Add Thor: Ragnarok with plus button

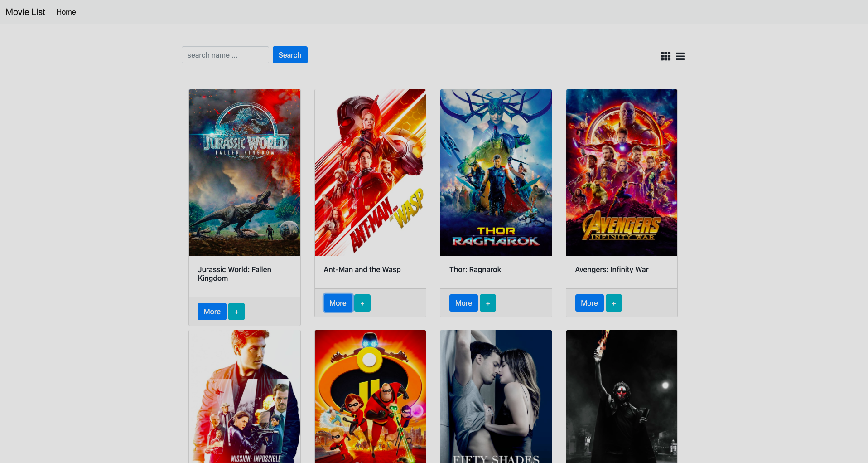pos(488,303)
